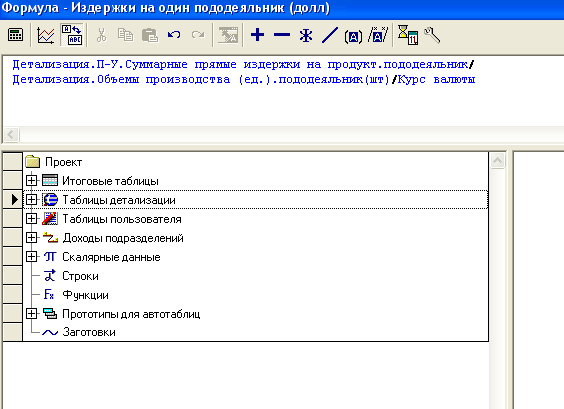The image size is (564, 409).
Task: Click the Заготовки wave icon
Action: pos(50,332)
